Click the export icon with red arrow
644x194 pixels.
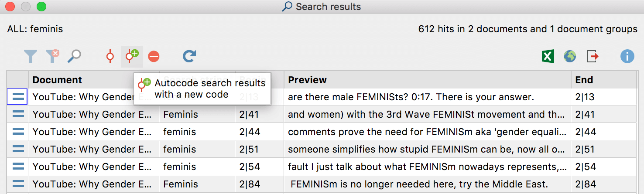(593, 56)
